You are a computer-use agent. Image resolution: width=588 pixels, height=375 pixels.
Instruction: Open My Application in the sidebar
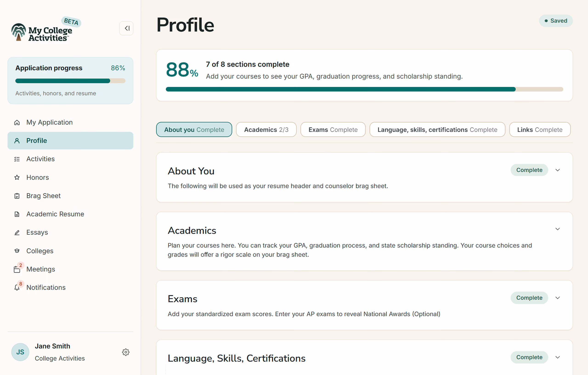tap(70, 122)
